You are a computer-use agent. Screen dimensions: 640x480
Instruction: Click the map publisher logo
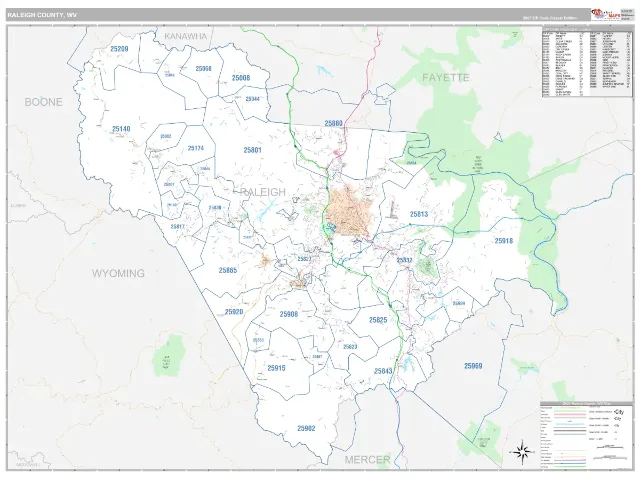point(606,15)
